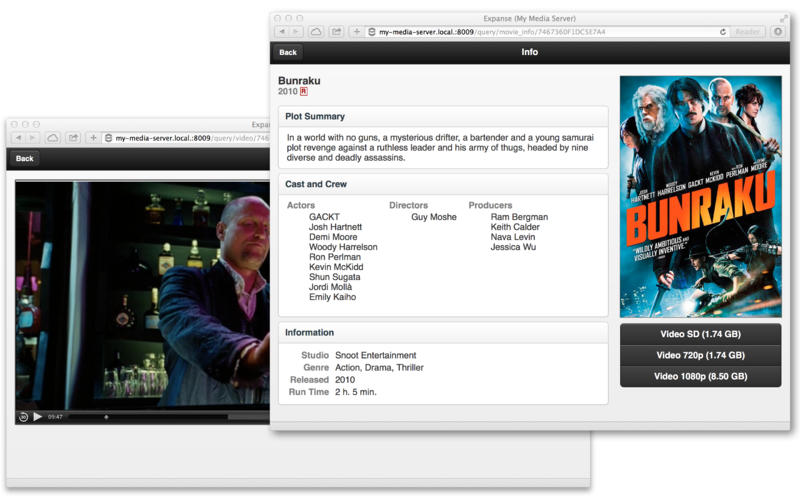Select producer Nava Levin
800x500 pixels.
pyautogui.click(x=513, y=237)
